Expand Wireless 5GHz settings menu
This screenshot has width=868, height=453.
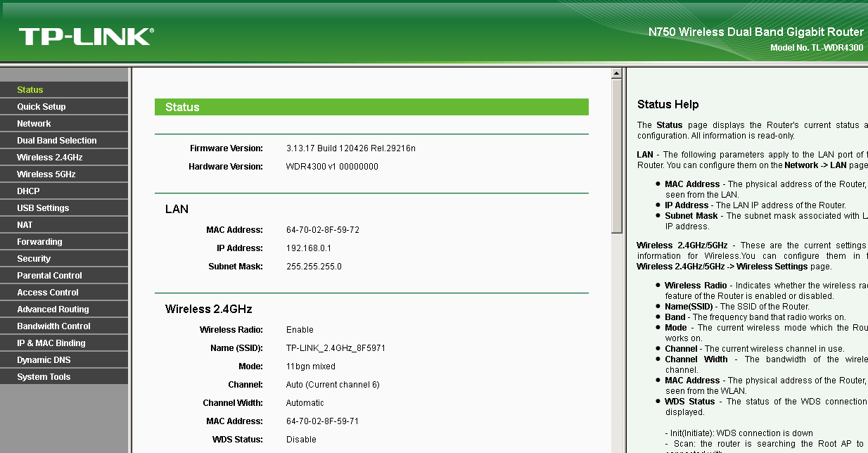tap(46, 174)
